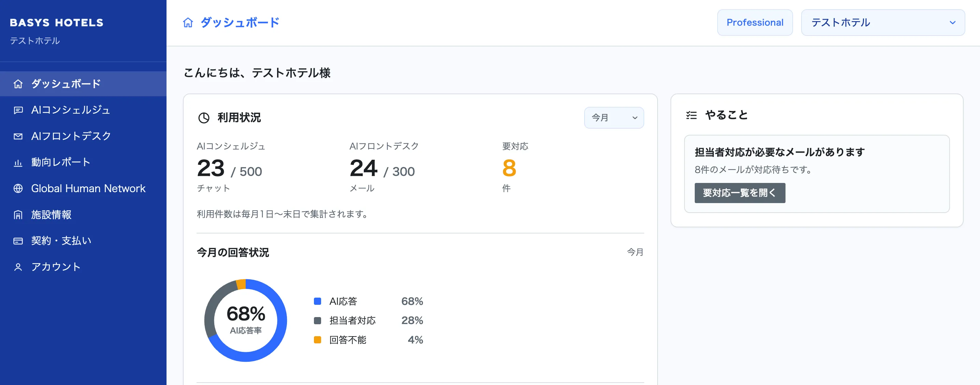This screenshot has width=980, height=385.
Task: Open the アカウント menu item
Action: tap(83, 267)
